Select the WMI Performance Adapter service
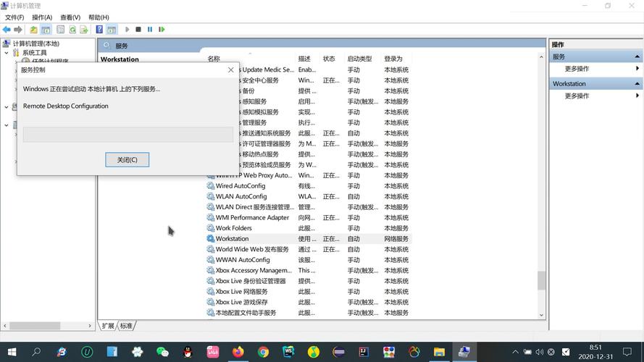This screenshot has width=644, height=362. click(253, 217)
